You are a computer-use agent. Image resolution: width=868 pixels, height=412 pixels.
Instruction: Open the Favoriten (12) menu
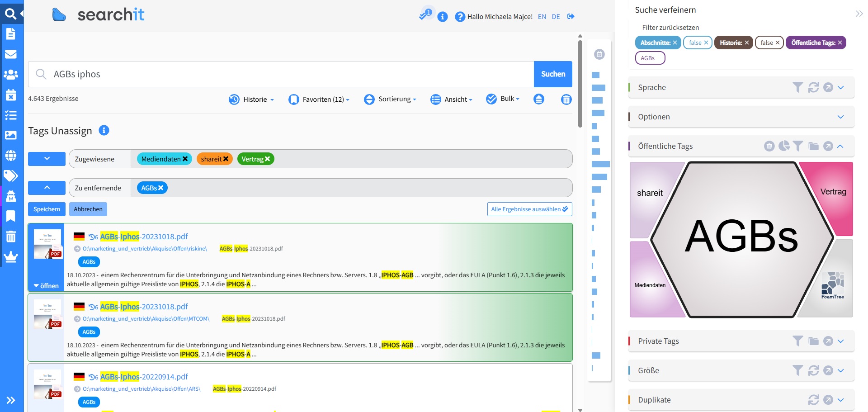point(319,99)
